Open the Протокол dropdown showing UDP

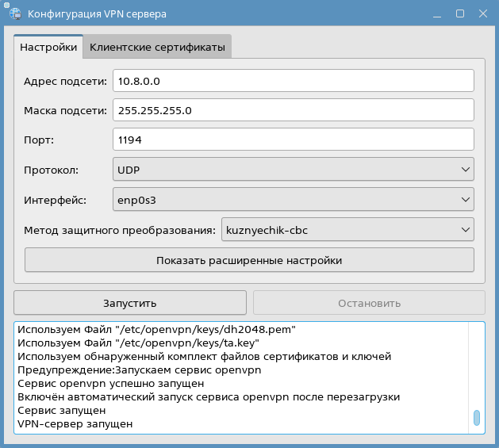click(x=293, y=169)
